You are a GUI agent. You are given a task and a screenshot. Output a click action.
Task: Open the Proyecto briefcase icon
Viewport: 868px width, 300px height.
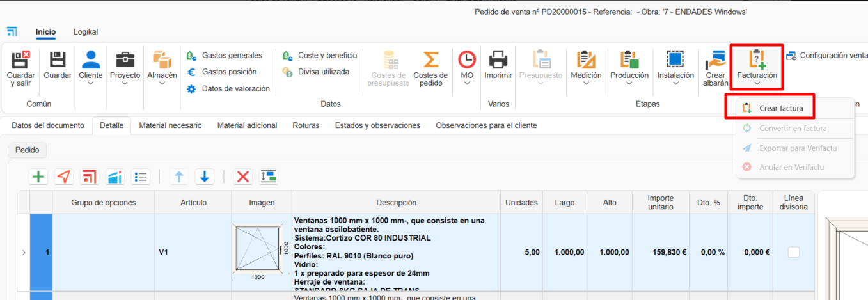[x=125, y=59]
